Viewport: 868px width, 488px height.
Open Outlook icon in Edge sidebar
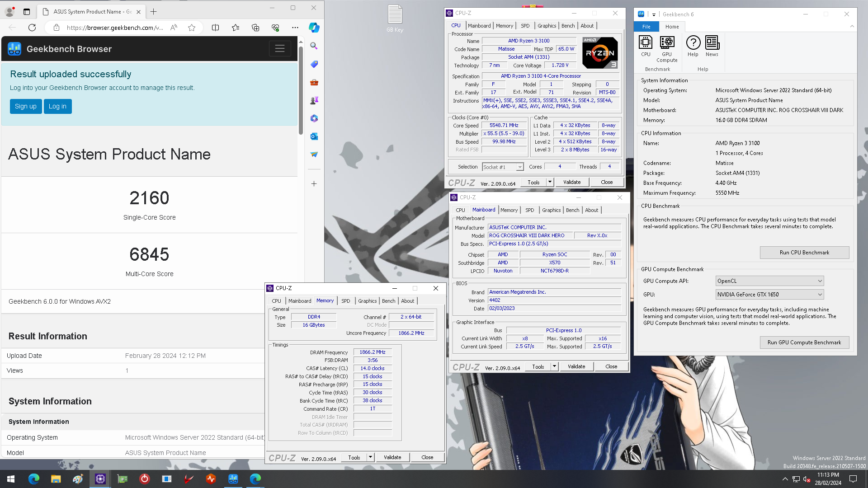click(314, 136)
